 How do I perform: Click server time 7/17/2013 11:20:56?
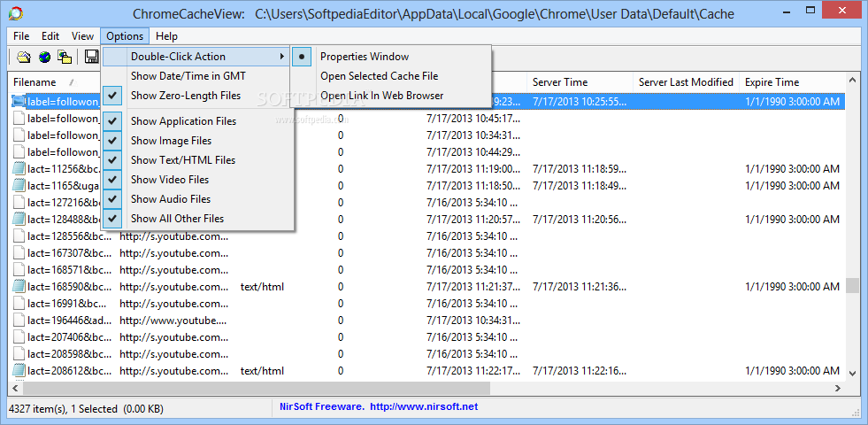[x=580, y=219]
